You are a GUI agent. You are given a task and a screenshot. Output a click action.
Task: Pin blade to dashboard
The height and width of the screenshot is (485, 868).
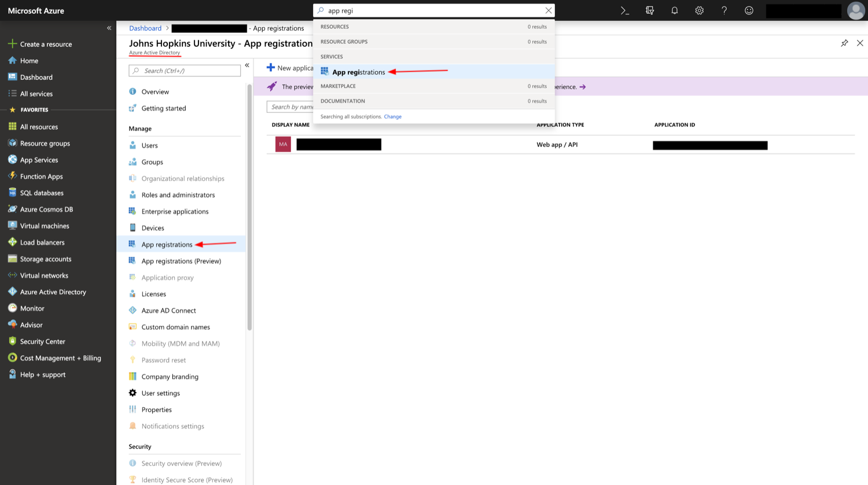coord(844,43)
